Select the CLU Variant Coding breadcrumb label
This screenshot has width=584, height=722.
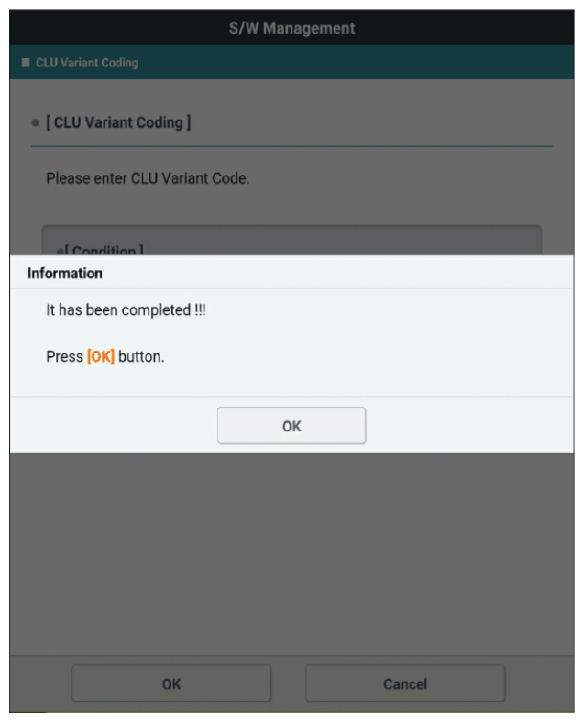tap(87, 62)
